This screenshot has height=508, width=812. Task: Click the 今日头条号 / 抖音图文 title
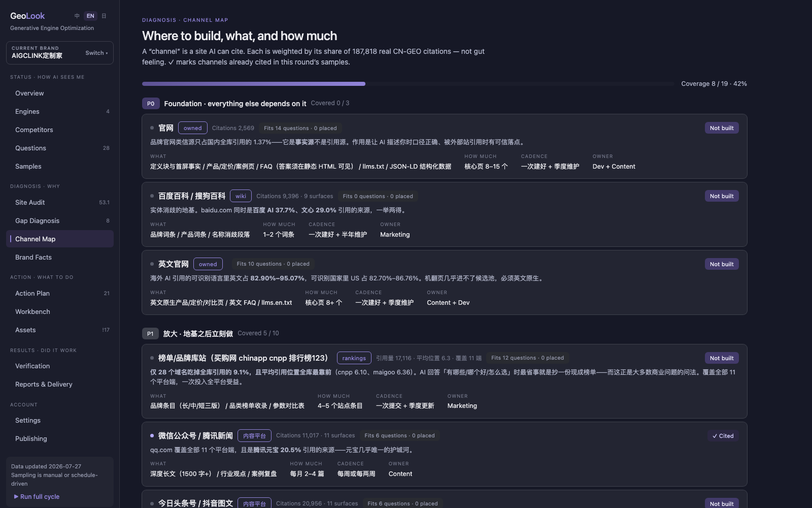click(195, 503)
